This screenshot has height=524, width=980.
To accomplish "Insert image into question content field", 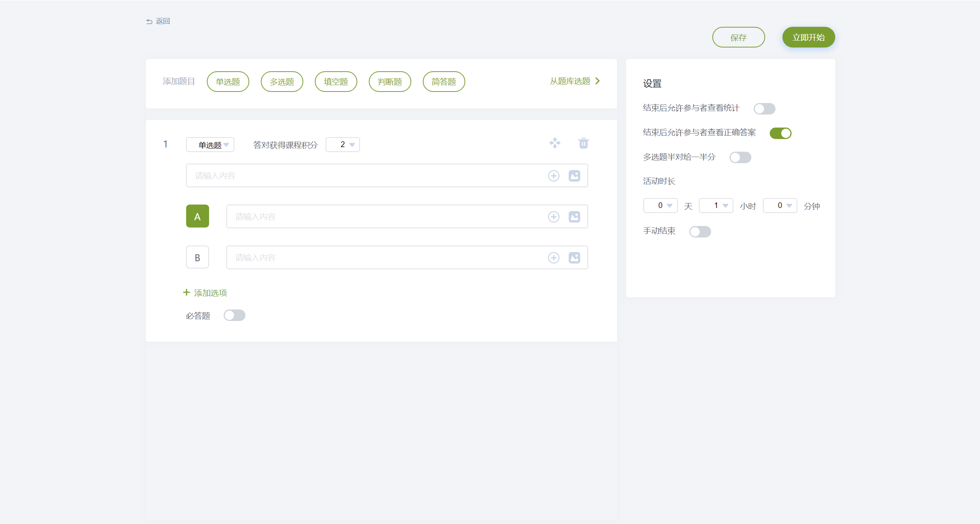I will coord(574,176).
